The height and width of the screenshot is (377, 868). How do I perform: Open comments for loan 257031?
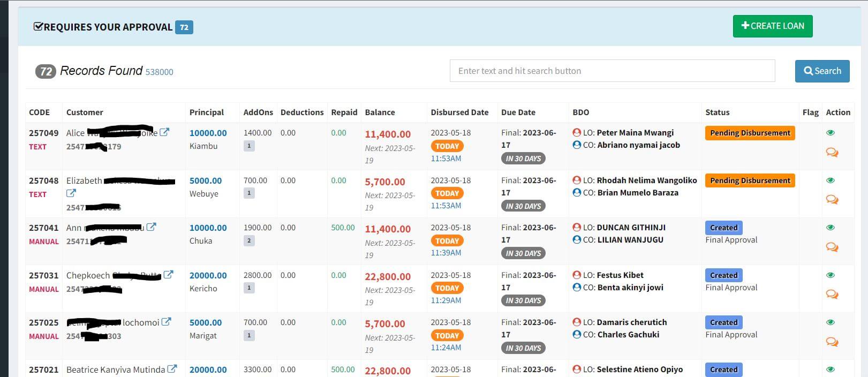point(832,294)
